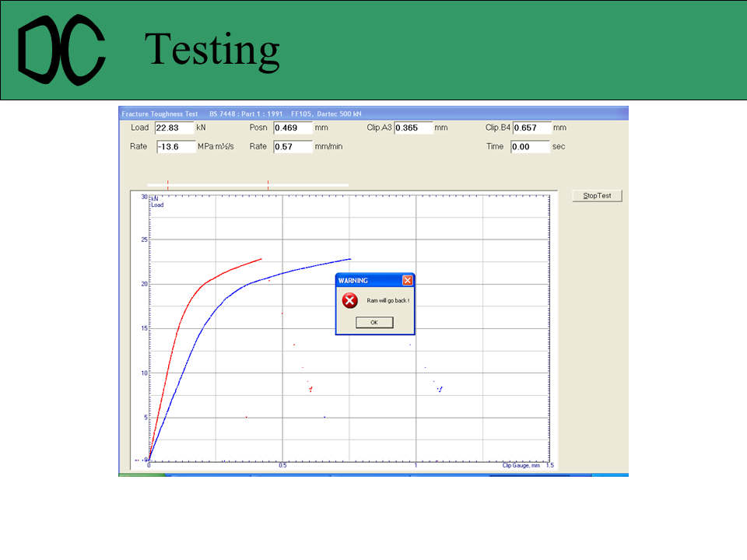The image size is (747, 560).
Task: Focus the Time field showing 0.00
Action: pyautogui.click(x=530, y=147)
